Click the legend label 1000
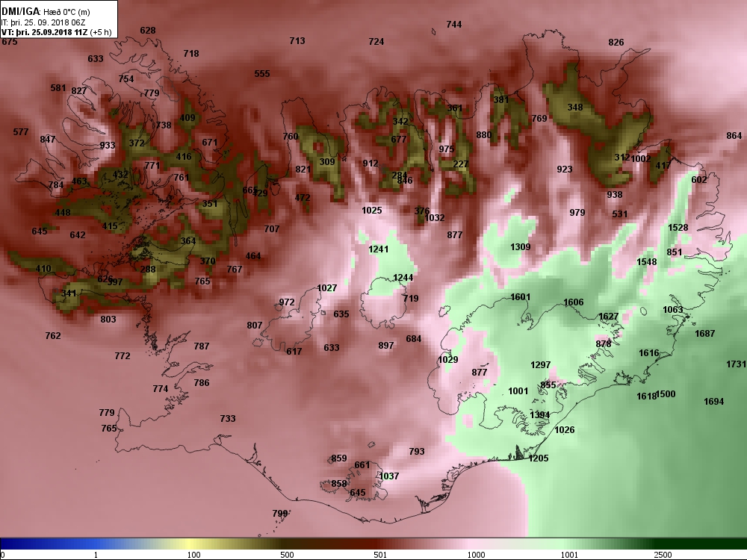 476,555
